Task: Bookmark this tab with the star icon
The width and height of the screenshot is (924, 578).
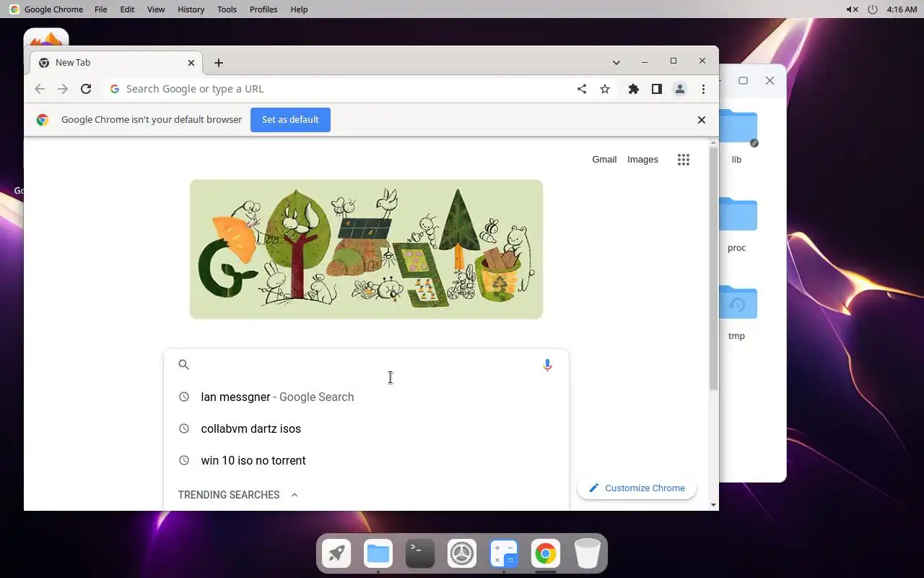Action: [605, 89]
